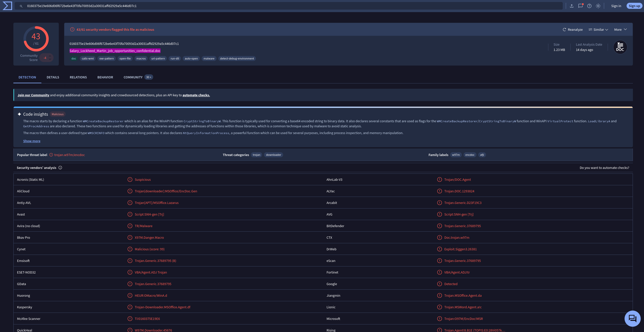This screenshot has width=644, height=332.
Task: Select the DETECTION tab
Action: (x=27, y=77)
